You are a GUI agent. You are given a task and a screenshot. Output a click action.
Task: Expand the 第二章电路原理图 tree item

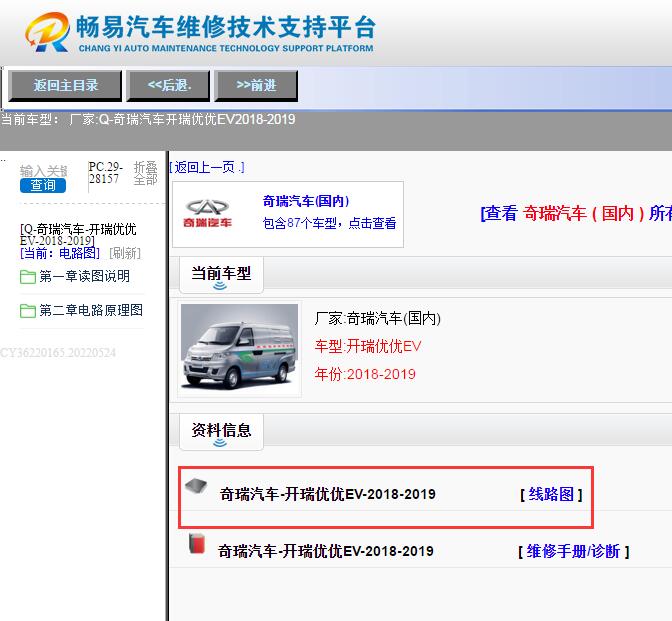(x=91, y=310)
